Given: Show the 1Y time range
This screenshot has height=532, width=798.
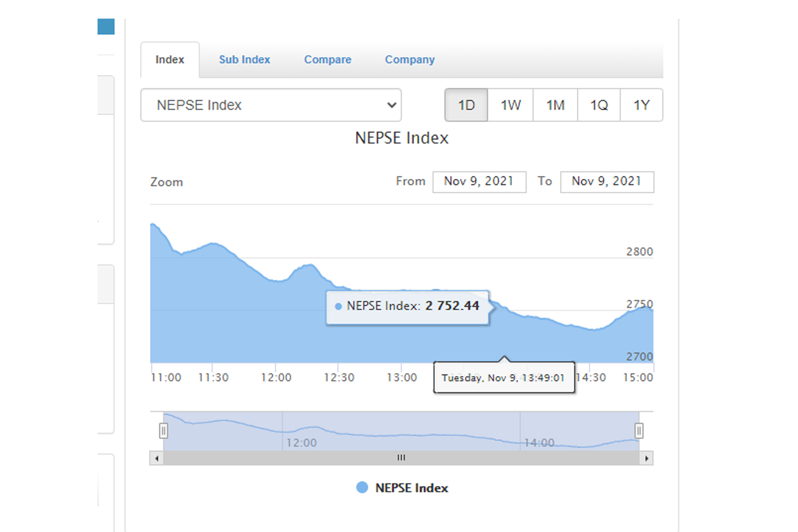Looking at the screenshot, I should pyautogui.click(x=641, y=105).
